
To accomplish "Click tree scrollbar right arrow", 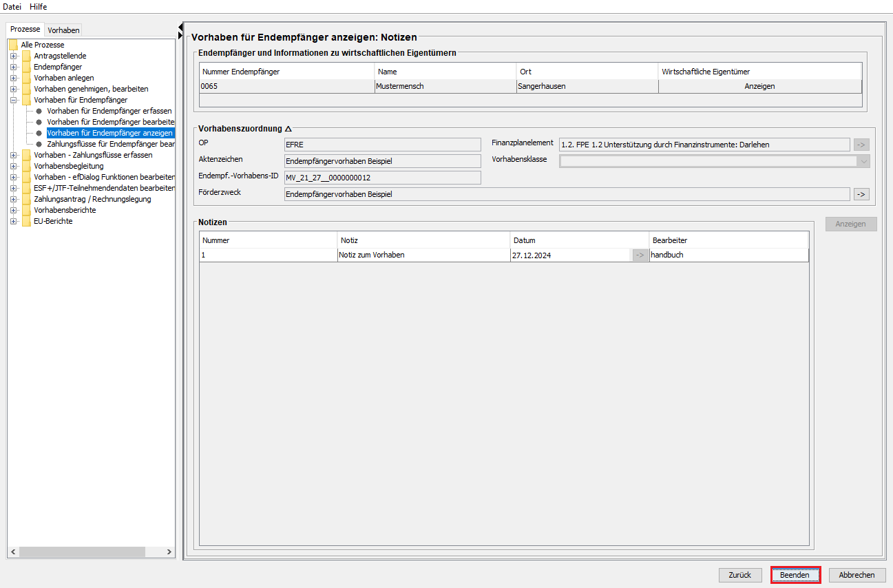I will [x=169, y=552].
